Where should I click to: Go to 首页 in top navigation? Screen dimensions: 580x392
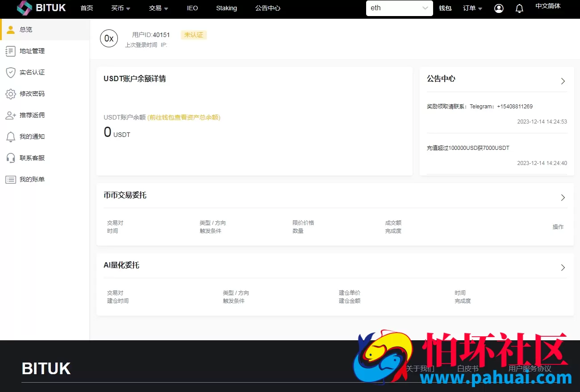tap(87, 8)
